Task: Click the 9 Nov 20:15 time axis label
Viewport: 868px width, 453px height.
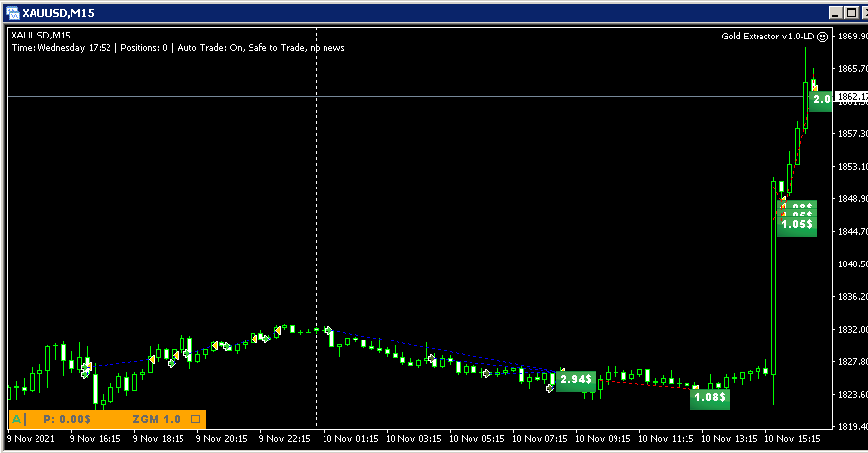Action: pyautogui.click(x=221, y=438)
